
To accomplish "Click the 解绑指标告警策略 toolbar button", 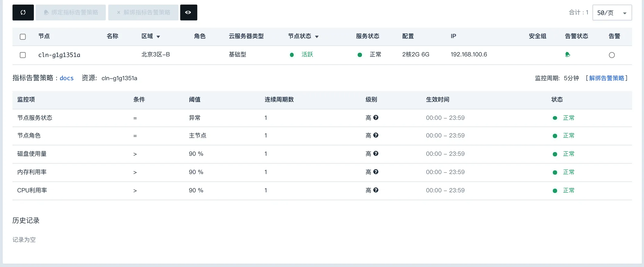I will coord(143,12).
